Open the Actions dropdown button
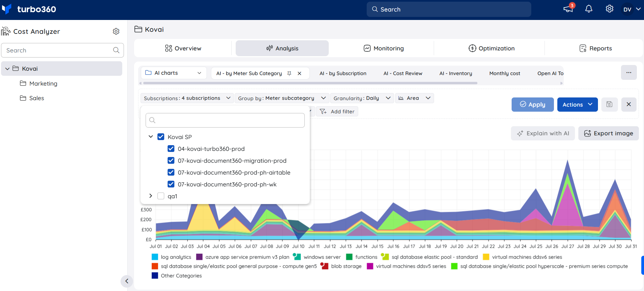 577,105
